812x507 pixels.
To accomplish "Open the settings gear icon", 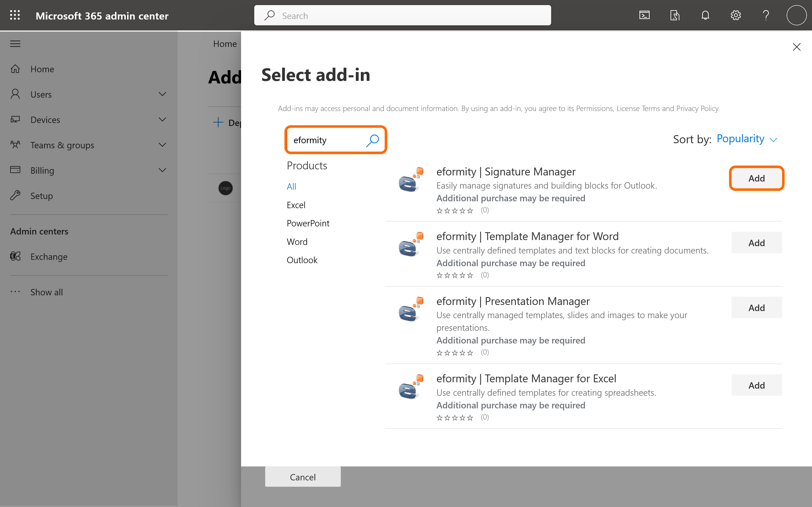I will pyautogui.click(x=736, y=15).
